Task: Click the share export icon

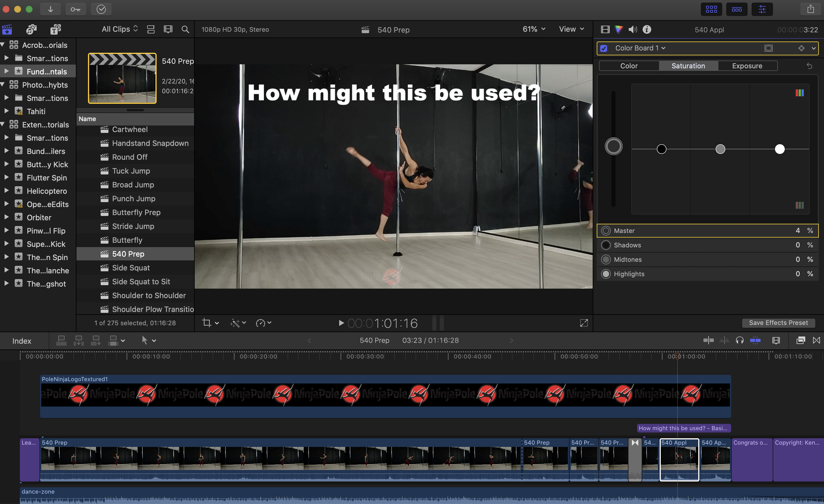Action: [810, 9]
